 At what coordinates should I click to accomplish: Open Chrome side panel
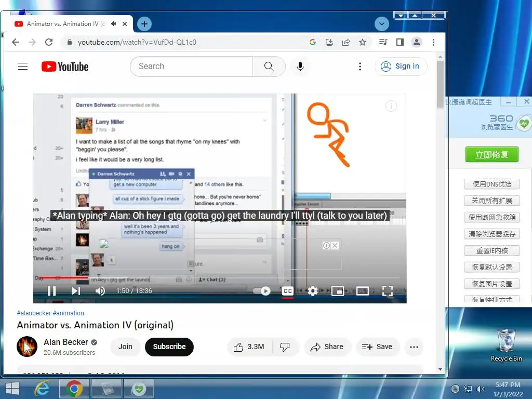[400, 42]
